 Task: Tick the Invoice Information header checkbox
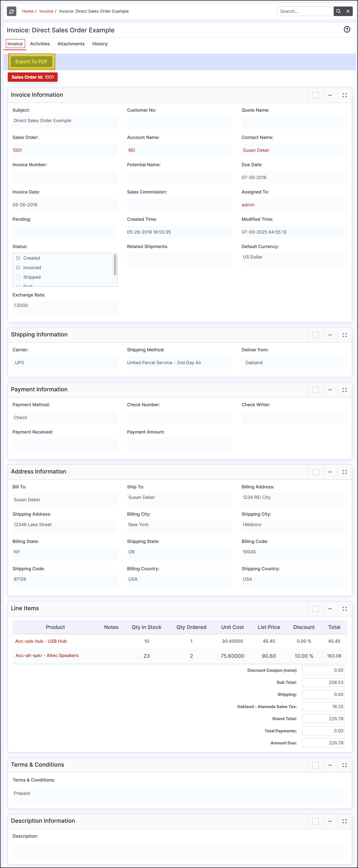pyautogui.click(x=315, y=95)
